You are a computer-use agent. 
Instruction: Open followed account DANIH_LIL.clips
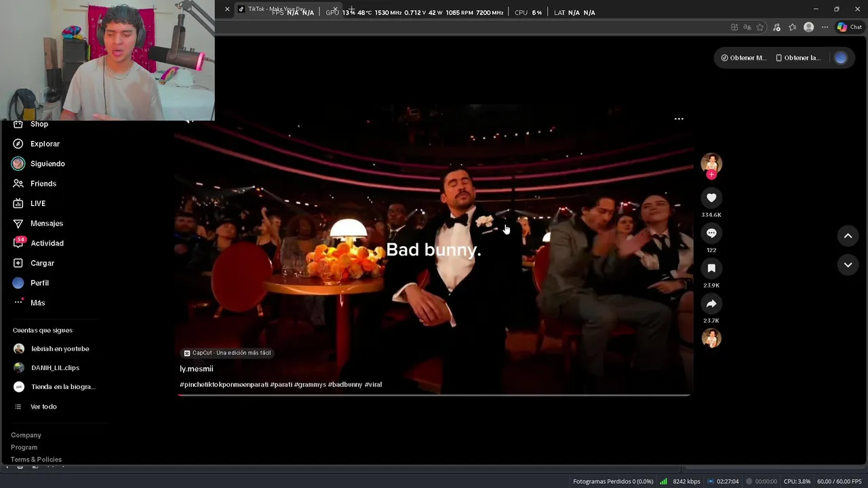pyautogui.click(x=54, y=367)
